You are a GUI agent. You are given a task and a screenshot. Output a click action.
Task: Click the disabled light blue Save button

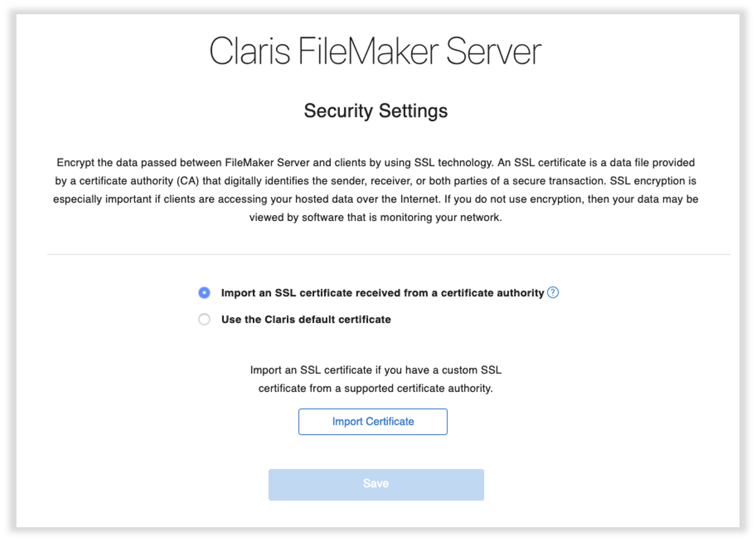(376, 484)
